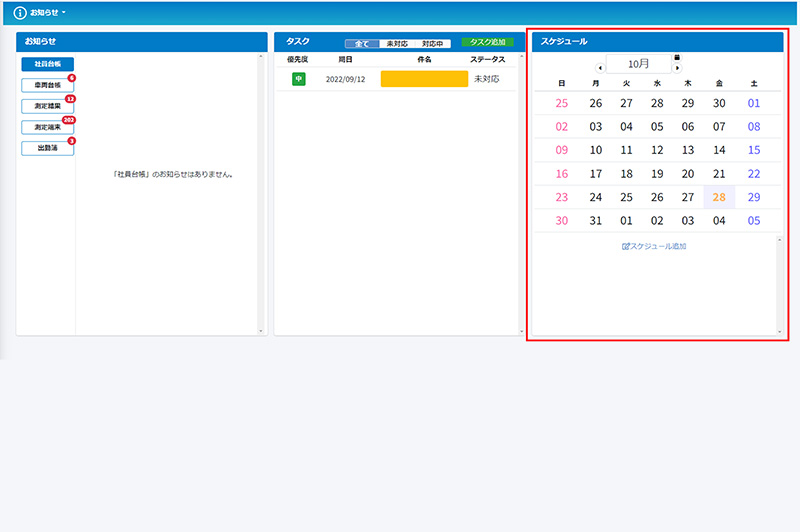Viewport: 800px width, 532px height.
Task: Select October 31 in the calendar
Action: click(596, 221)
